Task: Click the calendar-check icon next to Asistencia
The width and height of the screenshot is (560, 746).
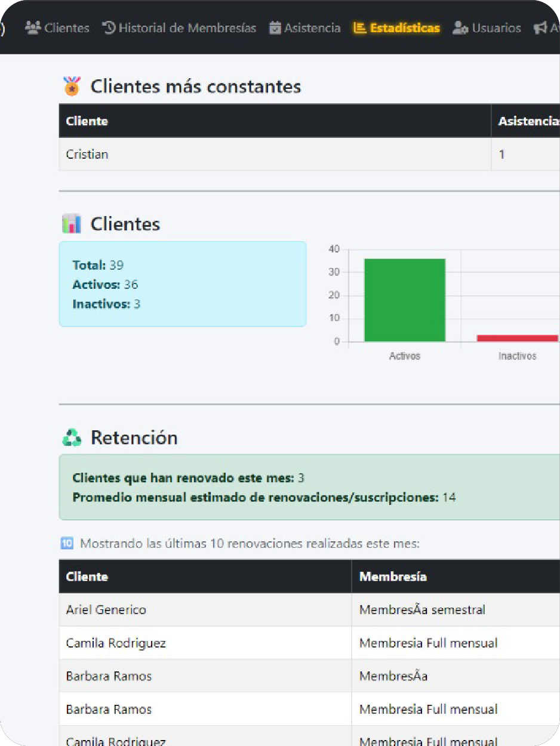Action: tap(275, 27)
